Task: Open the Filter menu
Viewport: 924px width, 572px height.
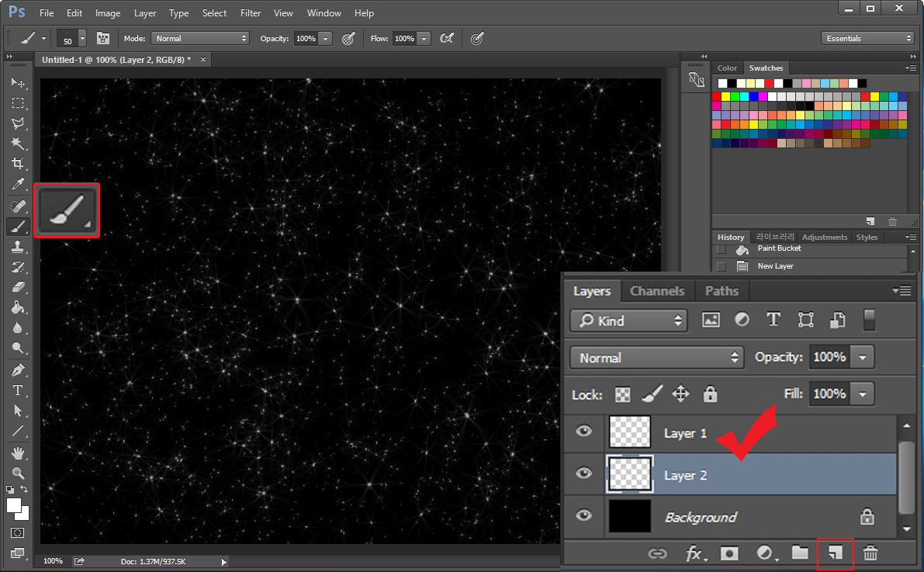Action: click(251, 13)
